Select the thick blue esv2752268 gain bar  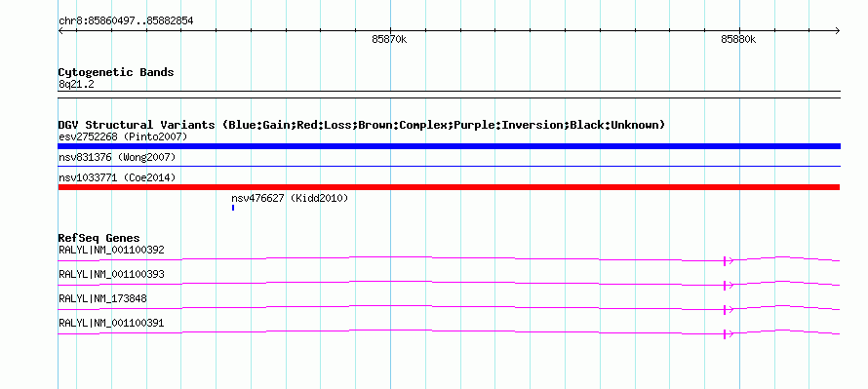[449, 146]
